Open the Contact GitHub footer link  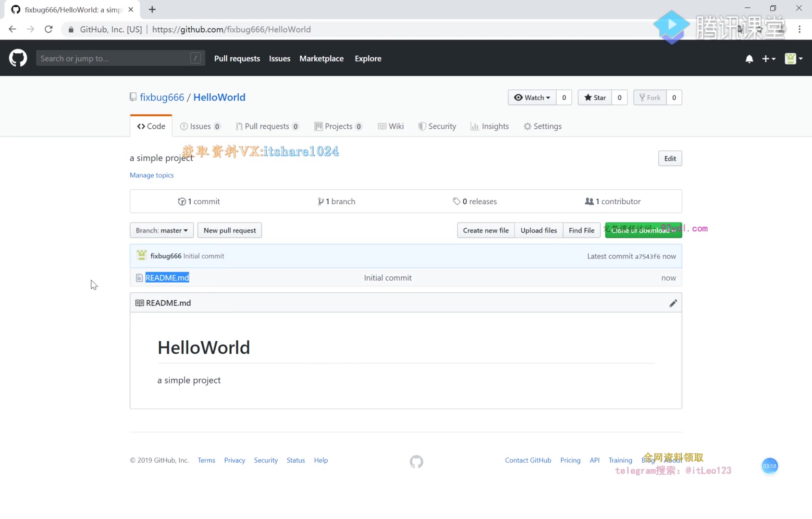pyautogui.click(x=528, y=460)
